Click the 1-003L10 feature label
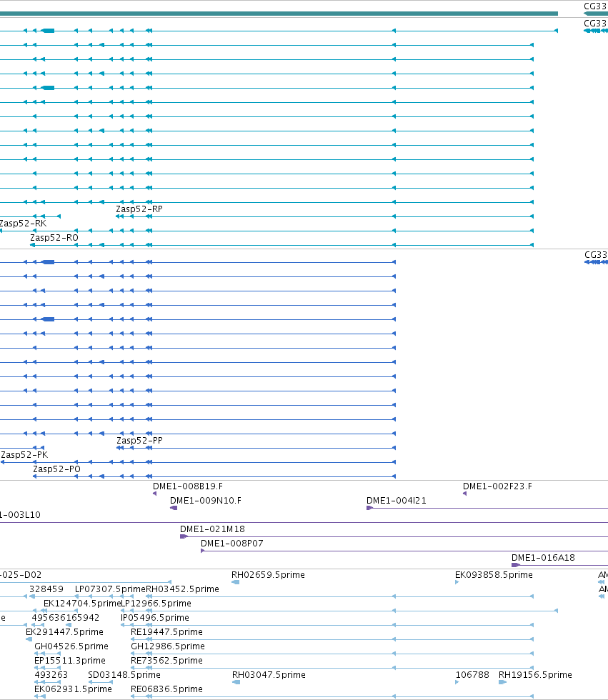 [20, 515]
